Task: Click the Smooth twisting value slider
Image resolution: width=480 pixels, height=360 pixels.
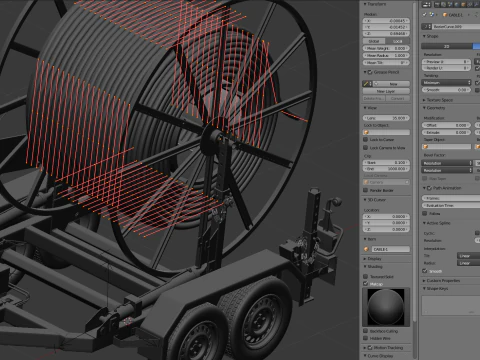Action: [447, 90]
